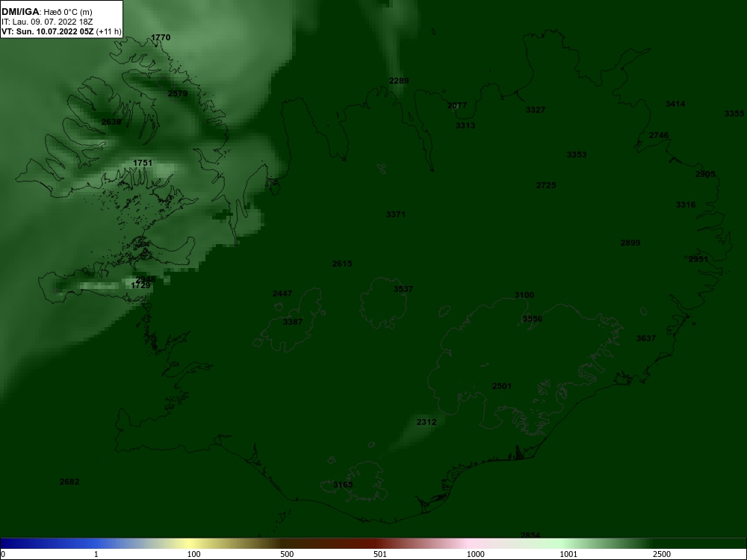Viewport: 747px width, 560px height.
Task: Click the legend label 2500
Action: 662,554
